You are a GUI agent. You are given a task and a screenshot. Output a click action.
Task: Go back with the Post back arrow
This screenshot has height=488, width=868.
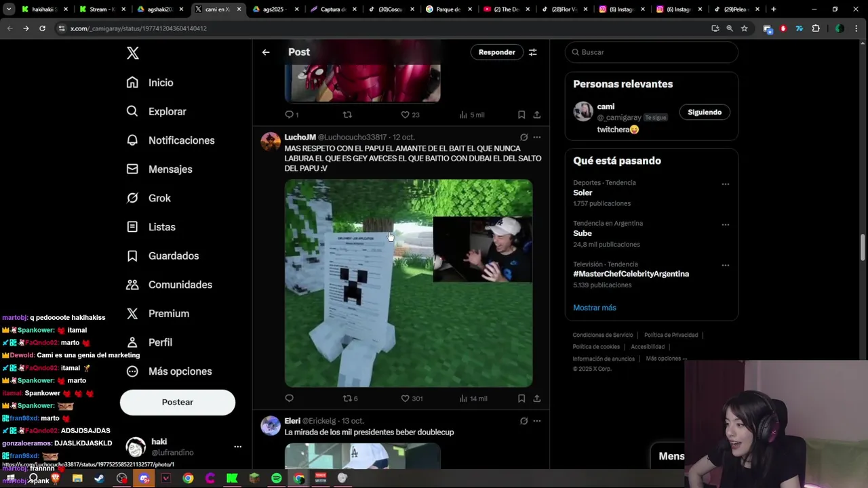(266, 52)
